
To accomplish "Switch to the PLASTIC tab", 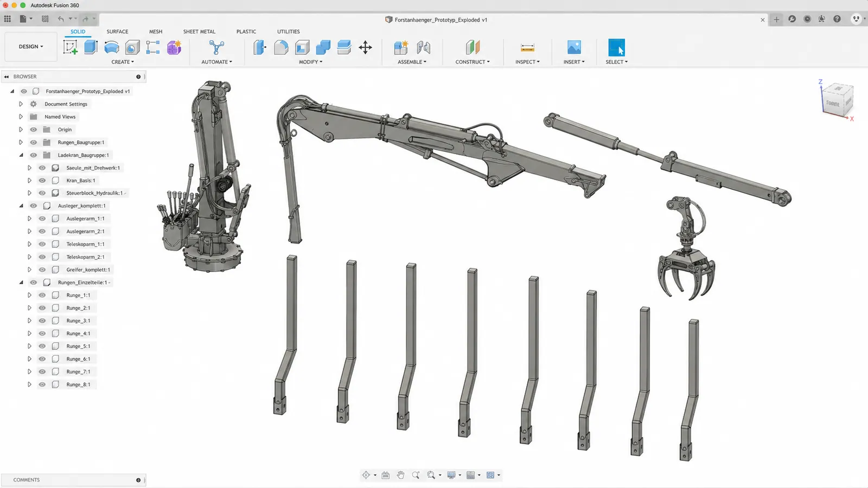I will pyautogui.click(x=246, y=31).
